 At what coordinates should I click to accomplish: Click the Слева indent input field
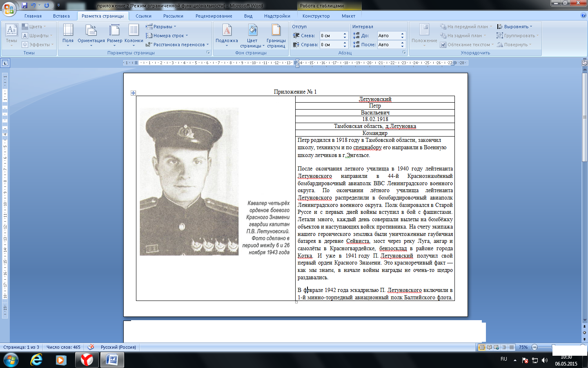click(x=330, y=36)
